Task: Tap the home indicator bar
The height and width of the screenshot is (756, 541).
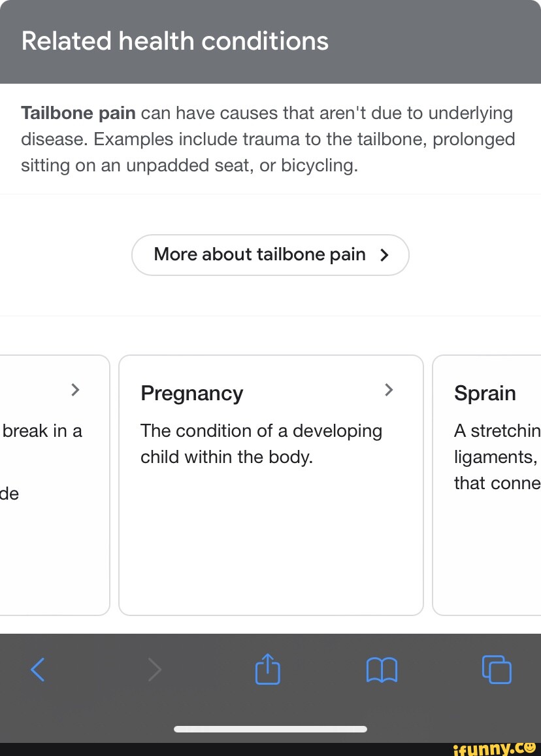Action: [270, 729]
